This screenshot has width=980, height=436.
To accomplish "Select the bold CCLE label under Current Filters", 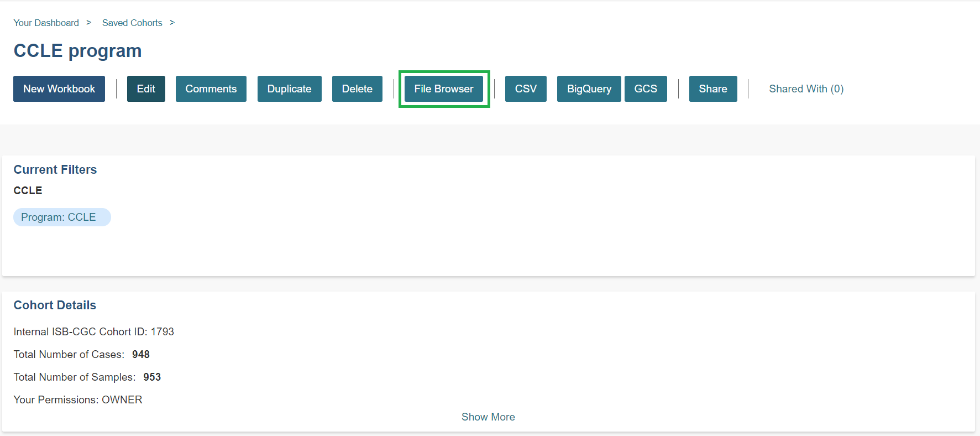I will [28, 190].
